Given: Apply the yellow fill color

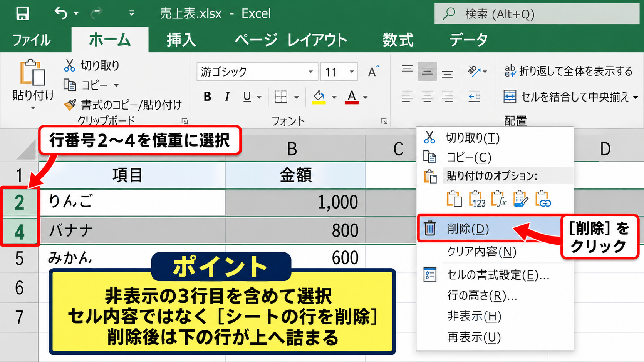Looking at the screenshot, I should point(319,97).
